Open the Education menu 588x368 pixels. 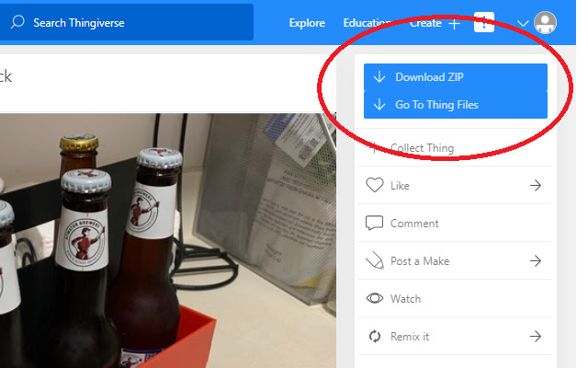tap(367, 23)
